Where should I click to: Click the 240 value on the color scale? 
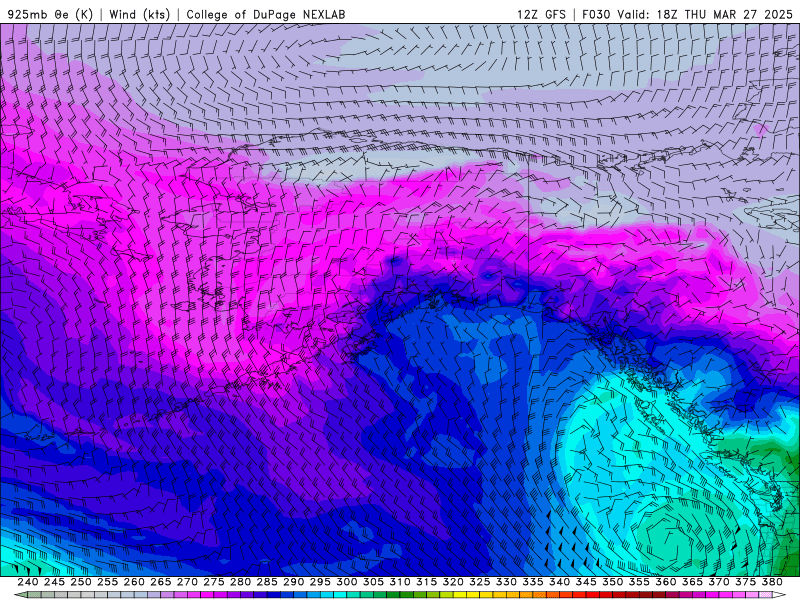28,582
